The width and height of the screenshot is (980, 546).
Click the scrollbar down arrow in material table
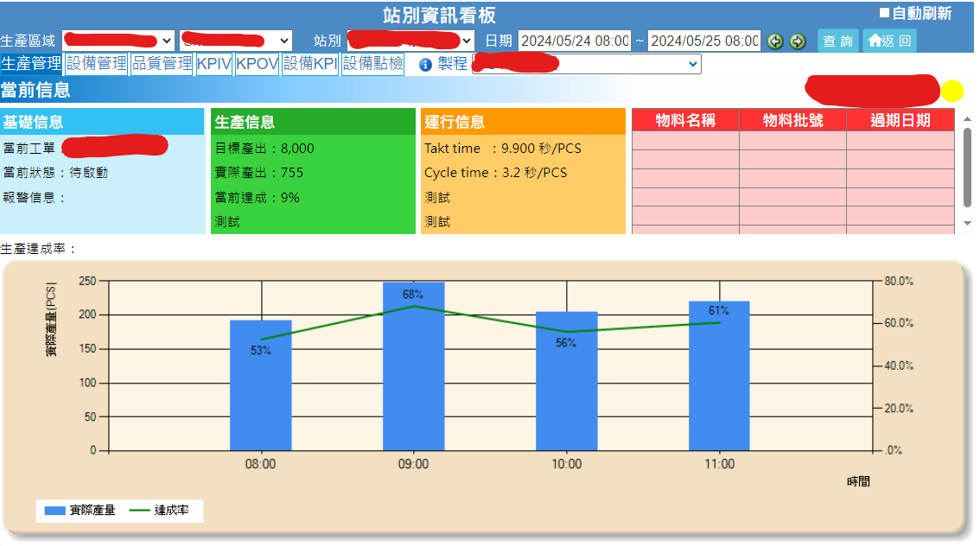tap(967, 224)
